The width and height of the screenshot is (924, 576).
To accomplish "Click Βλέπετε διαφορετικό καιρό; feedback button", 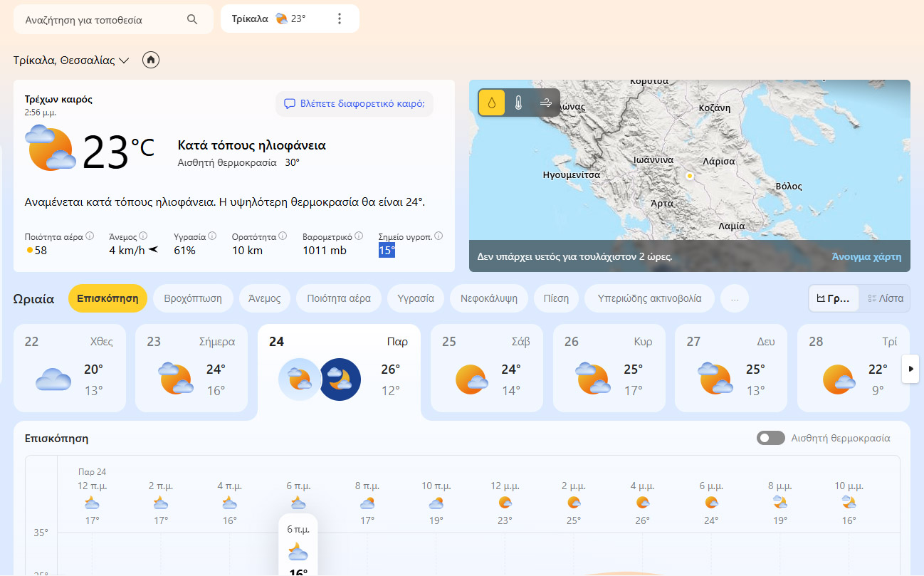I will pos(354,103).
